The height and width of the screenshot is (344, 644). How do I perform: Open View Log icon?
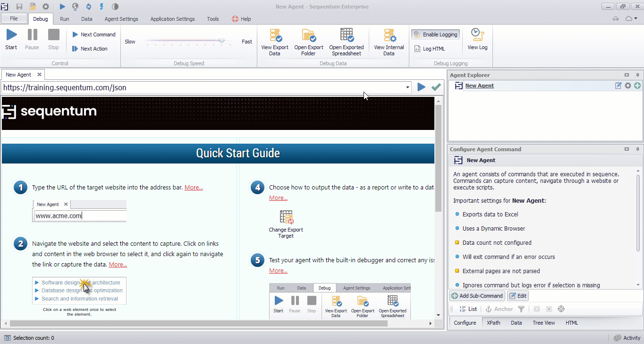(x=477, y=35)
